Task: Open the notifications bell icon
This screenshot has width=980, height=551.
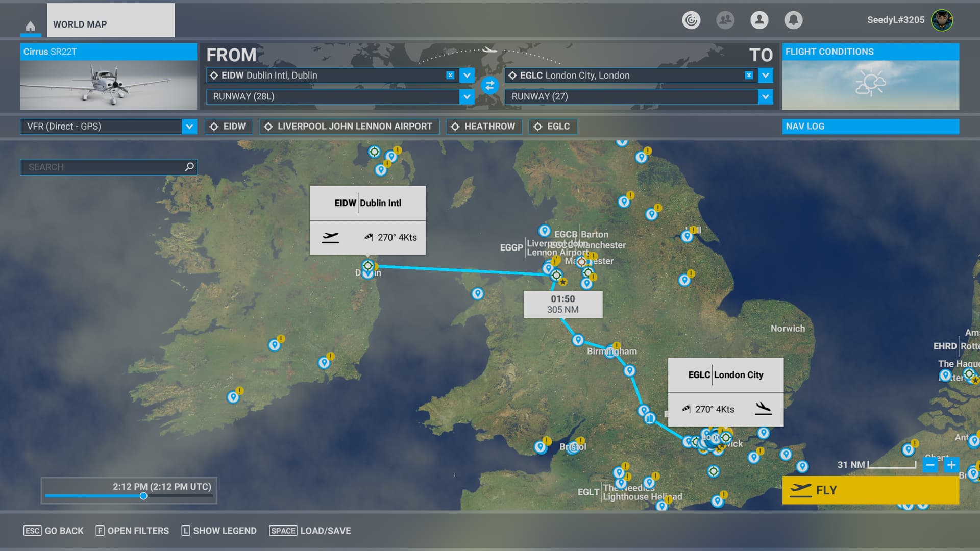Action: coord(793,20)
